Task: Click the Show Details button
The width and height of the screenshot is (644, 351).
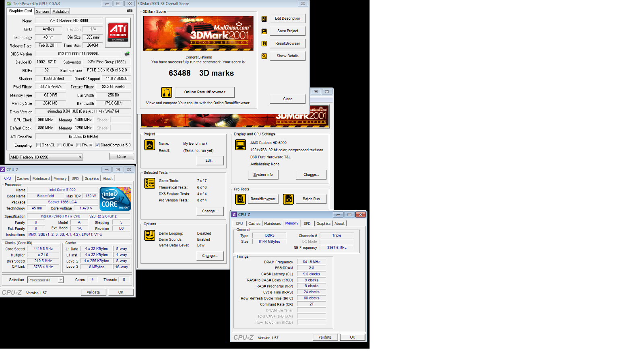Action: [x=287, y=56]
